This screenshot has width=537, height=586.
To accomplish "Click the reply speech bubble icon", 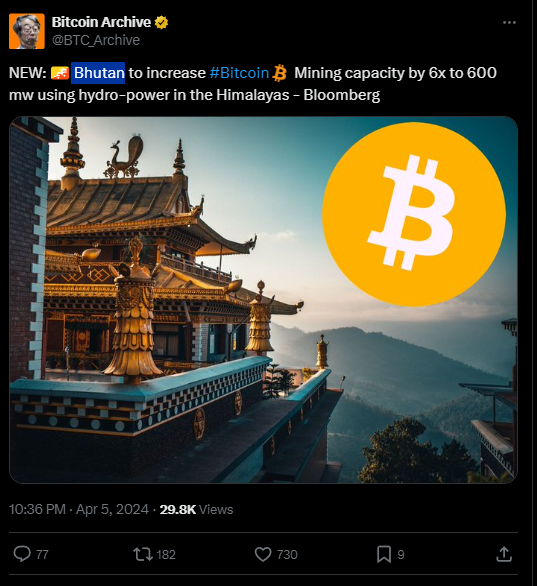I will pos(22,554).
